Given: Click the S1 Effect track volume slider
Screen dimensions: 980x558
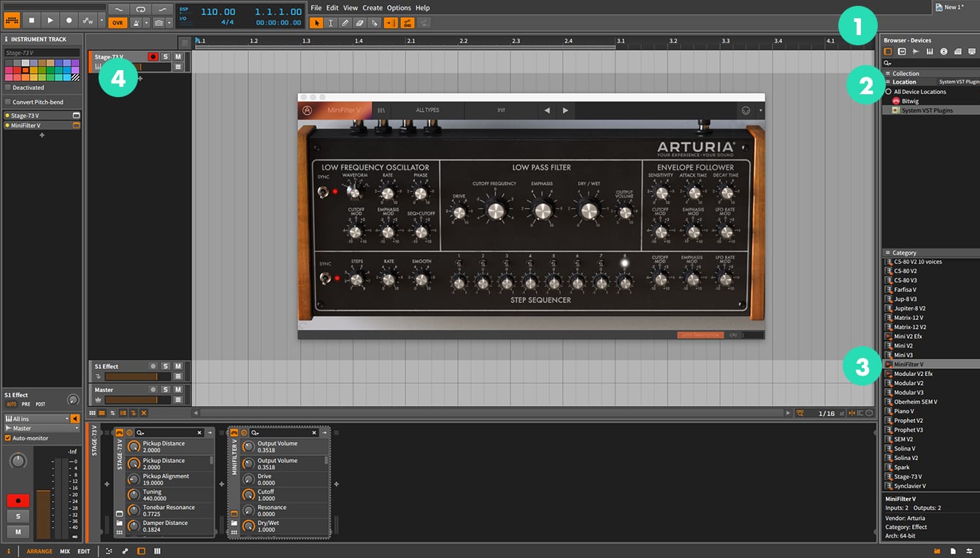Looking at the screenshot, I should pyautogui.click(x=137, y=376).
